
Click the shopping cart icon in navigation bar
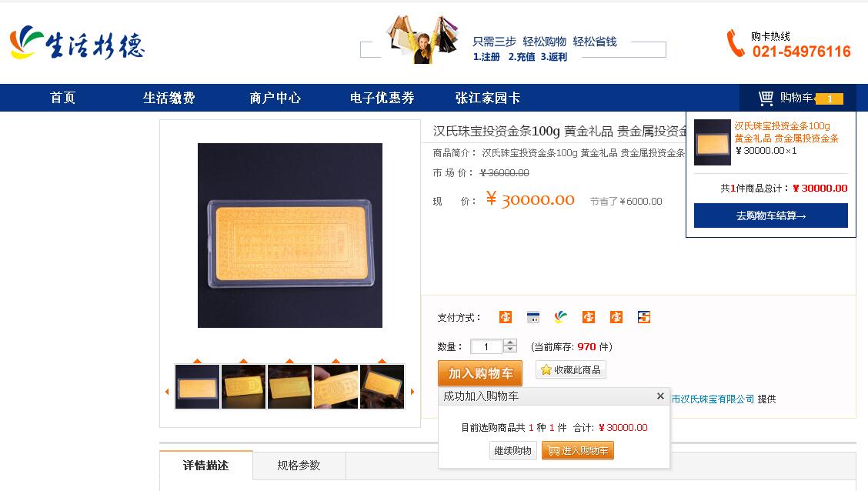click(x=766, y=98)
